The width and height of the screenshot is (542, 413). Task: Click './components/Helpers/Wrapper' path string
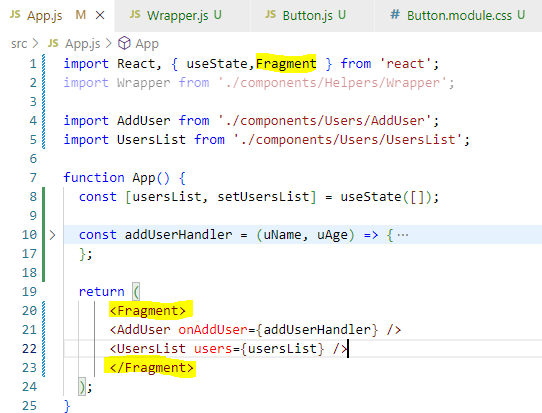tap(333, 83)
